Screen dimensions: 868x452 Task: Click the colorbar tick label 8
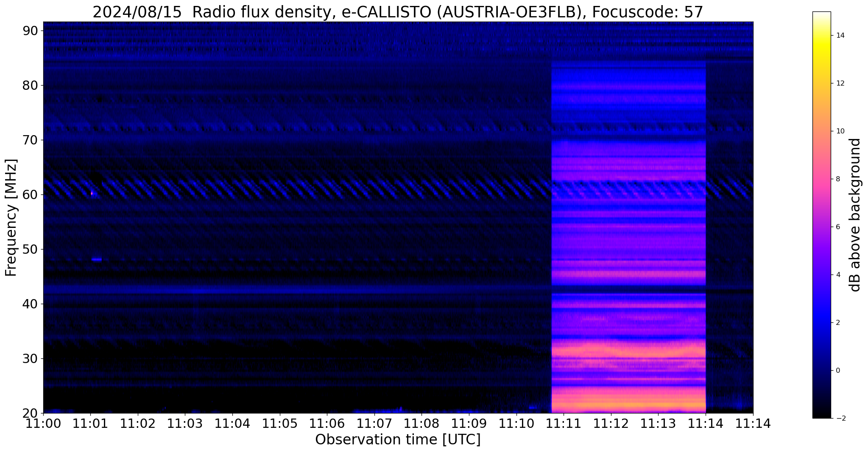pyautogui.click(x=837, y=179)
